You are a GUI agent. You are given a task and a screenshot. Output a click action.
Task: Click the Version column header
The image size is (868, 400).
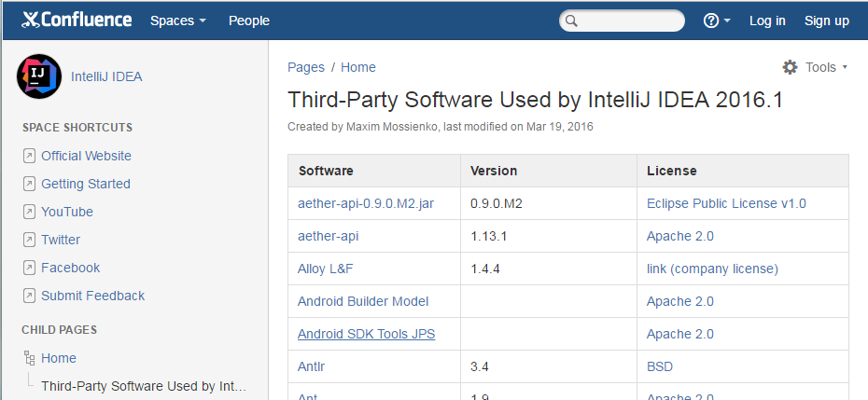[549, 171]
